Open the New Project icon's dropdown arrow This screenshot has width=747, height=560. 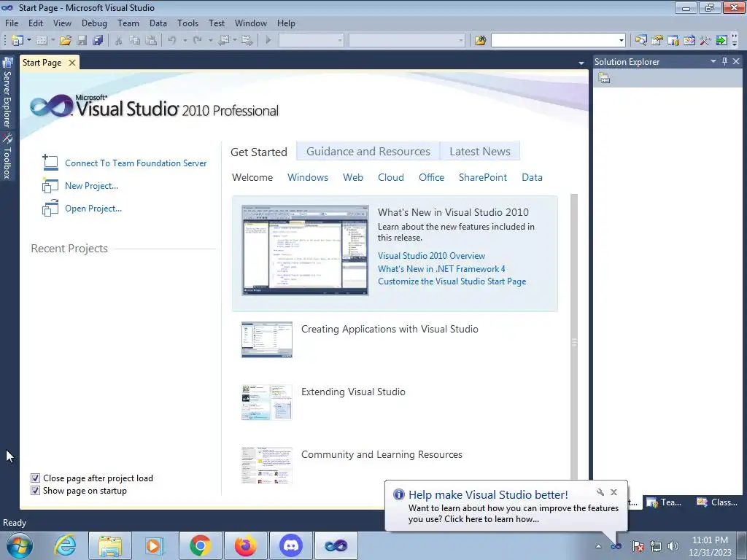[x=28, y=41]
